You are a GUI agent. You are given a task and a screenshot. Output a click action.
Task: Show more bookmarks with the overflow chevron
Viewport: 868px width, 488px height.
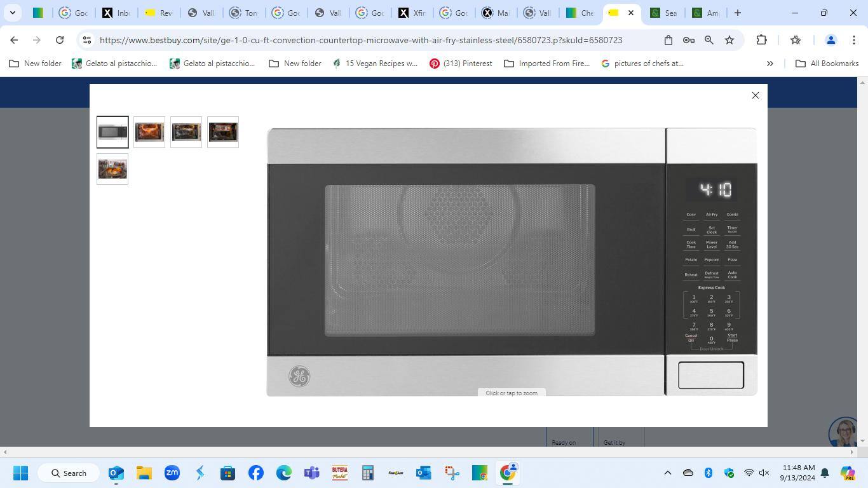(x=770, y=64)
